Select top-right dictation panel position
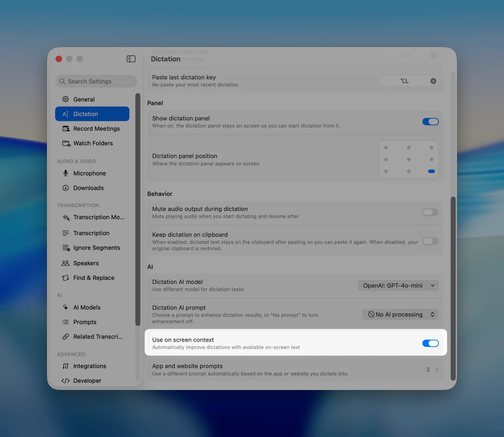The width and height of the screenshot is (504, 437). pyautogui.click(x=432, y=148)
